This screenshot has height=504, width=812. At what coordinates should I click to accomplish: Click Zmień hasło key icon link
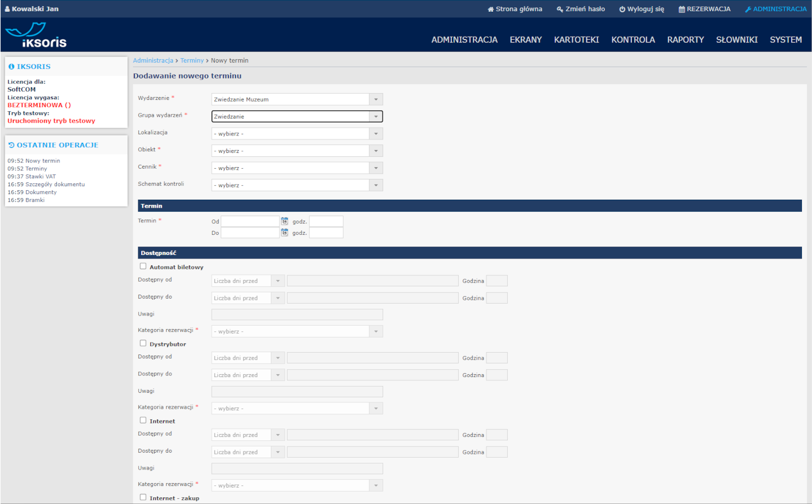[x=581, y=9]
